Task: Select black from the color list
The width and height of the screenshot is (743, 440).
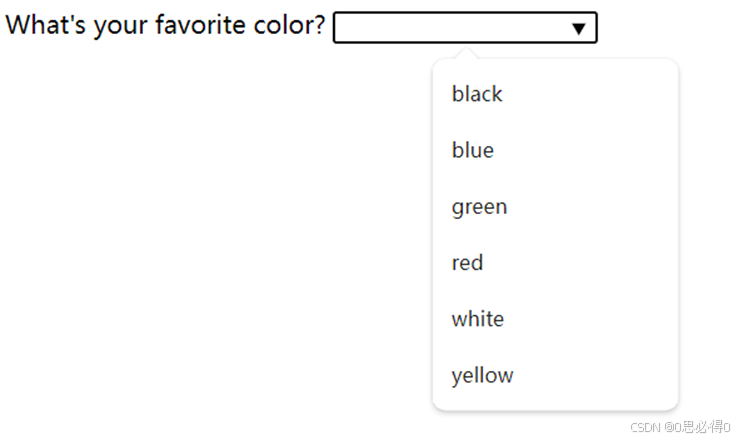Action: 477,94
